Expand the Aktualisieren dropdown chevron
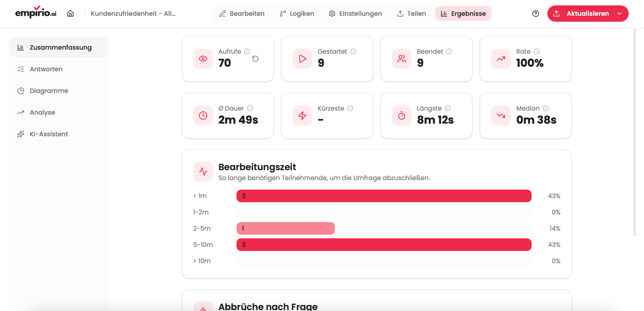Image resolution: width=644 pixels, height=311 pixels. point(619,14)
